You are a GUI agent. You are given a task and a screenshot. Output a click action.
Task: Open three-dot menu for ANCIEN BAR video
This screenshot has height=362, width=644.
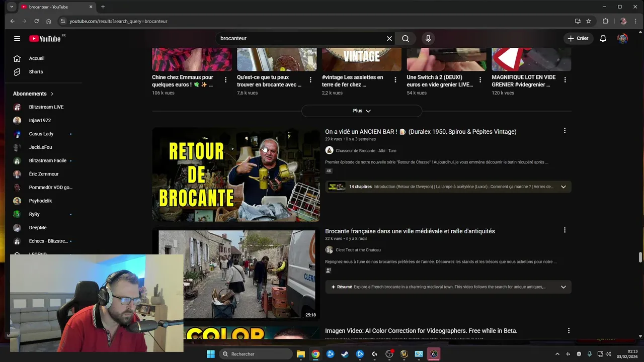[565, 131]
